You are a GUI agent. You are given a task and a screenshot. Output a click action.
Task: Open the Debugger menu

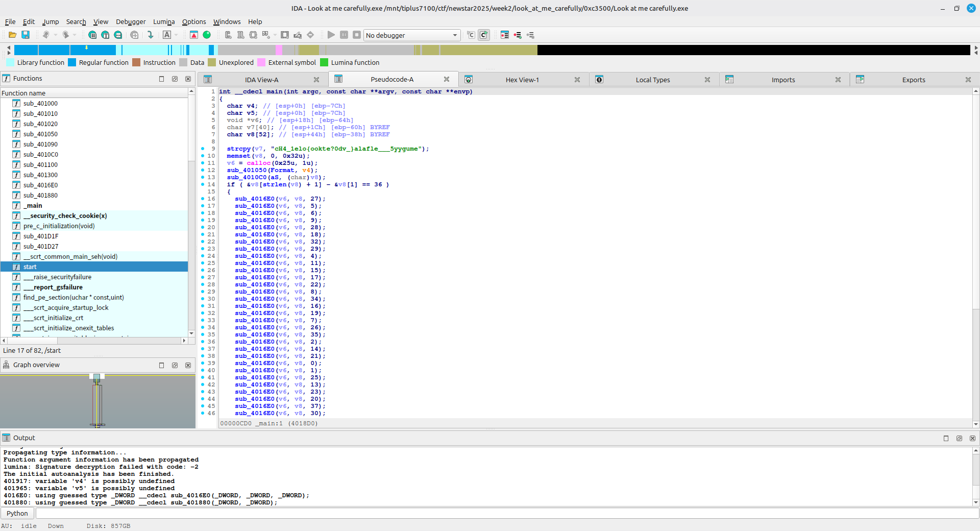coord(130,21)
